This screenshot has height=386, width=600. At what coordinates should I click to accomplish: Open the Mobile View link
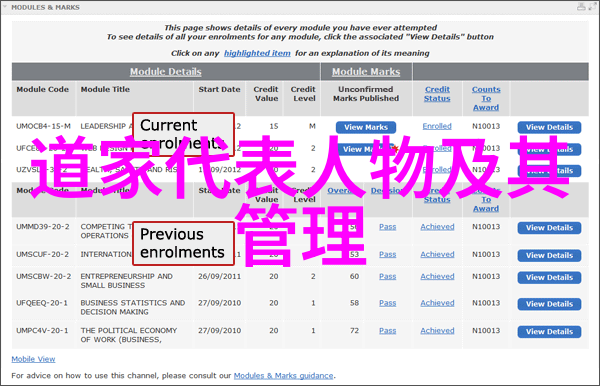[x=33, y=359]
